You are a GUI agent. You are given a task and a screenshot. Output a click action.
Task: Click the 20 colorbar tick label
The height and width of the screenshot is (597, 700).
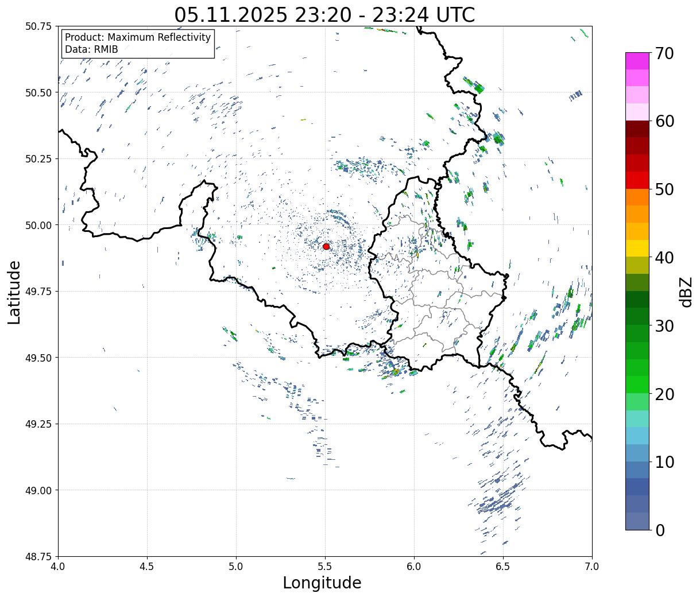point(664,394)
